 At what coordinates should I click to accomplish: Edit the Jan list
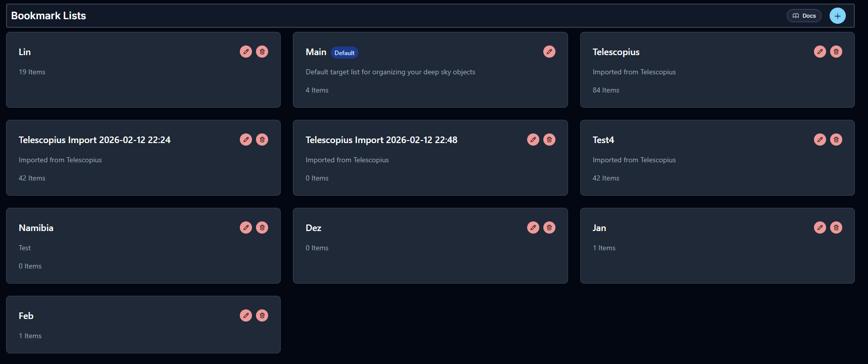(x=820, y=227)
